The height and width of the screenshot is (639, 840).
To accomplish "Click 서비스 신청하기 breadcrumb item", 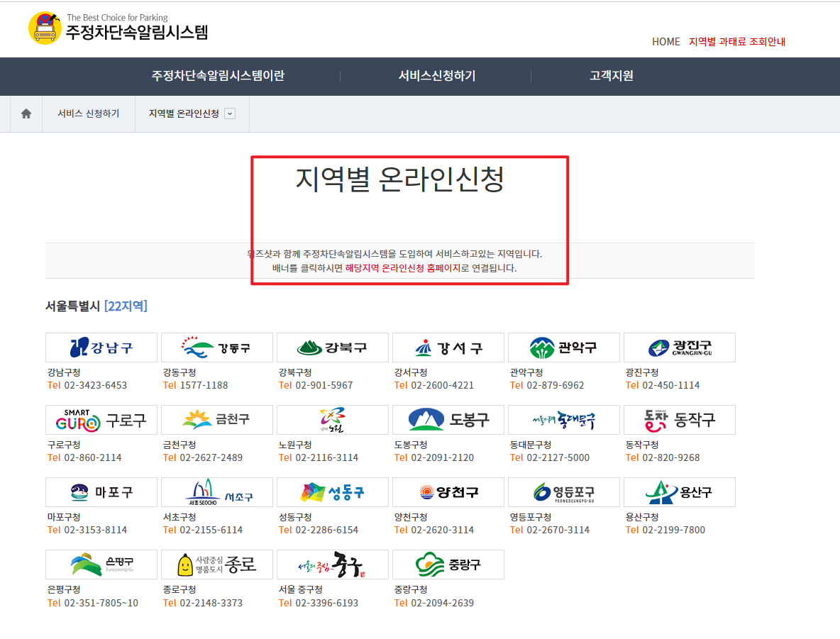I will tap(89, 113).
